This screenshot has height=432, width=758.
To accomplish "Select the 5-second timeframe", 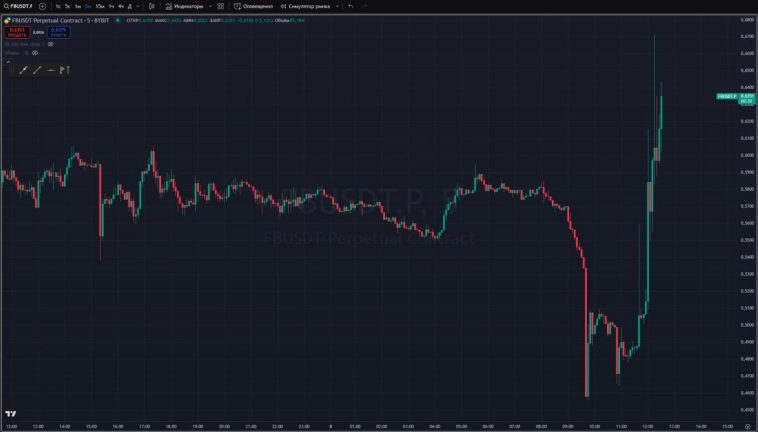I will [68, 6].
